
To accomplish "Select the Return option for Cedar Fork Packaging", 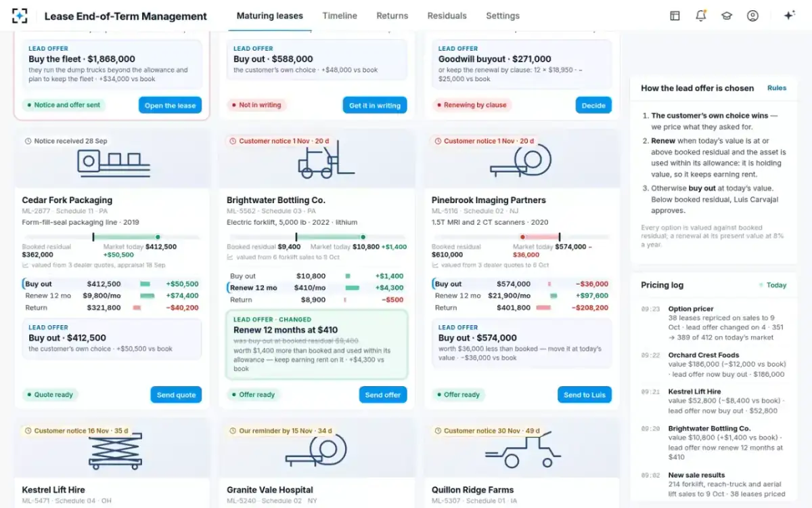I will pyautogui.click(x=112, y=308).
